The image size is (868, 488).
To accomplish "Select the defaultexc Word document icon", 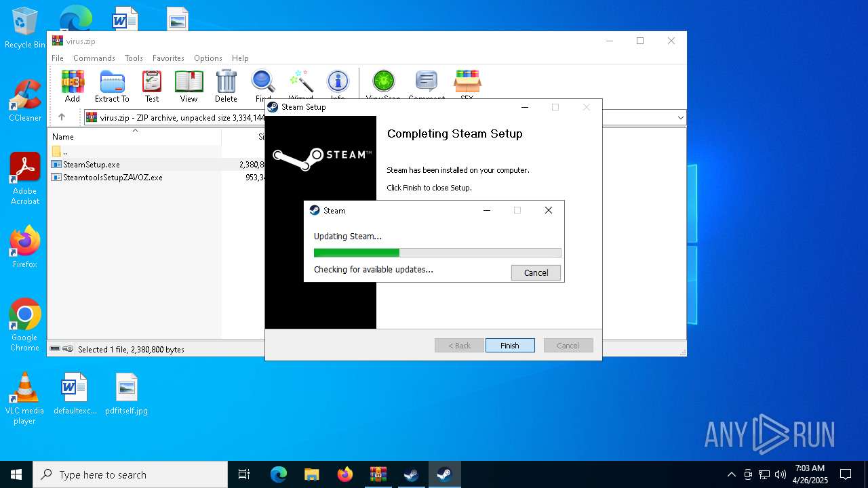I will pyautogui.click(x=75, y=393).
